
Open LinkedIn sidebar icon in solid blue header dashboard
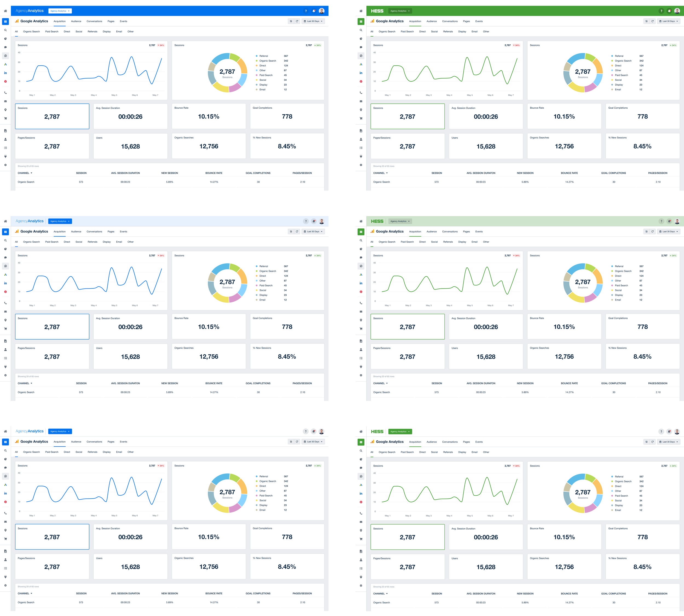[5, 73]
